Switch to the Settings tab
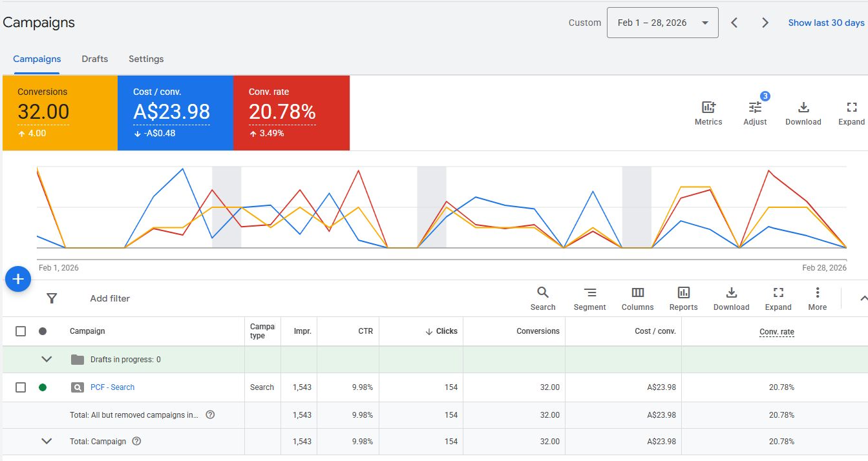Viewport: 868px width, 461px height. point(146,59)
